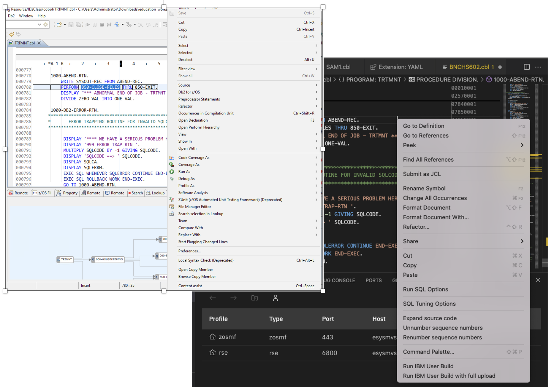Click the Terminate debug toolbar icon
The width and height of the screenshot is (554, 392).
pyautogui.click(x=102, y=25)
